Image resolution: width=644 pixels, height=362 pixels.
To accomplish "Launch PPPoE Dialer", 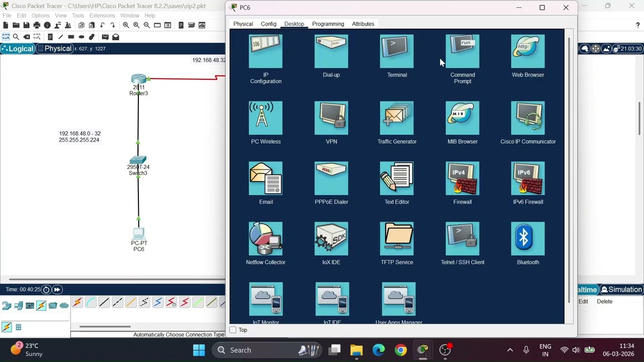I will pos(331,178).
